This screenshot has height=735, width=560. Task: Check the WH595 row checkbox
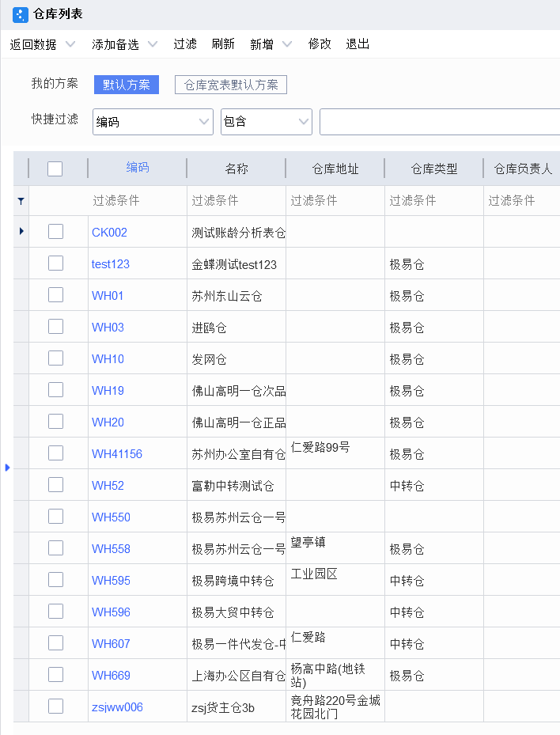pyautogui.click(x=56, y=580)
